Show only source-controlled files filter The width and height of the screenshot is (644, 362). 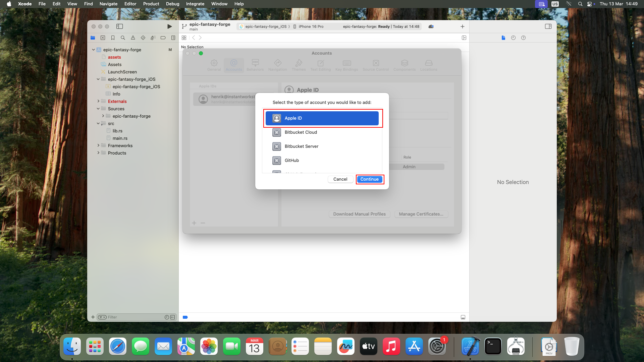(x=173, y=317)
